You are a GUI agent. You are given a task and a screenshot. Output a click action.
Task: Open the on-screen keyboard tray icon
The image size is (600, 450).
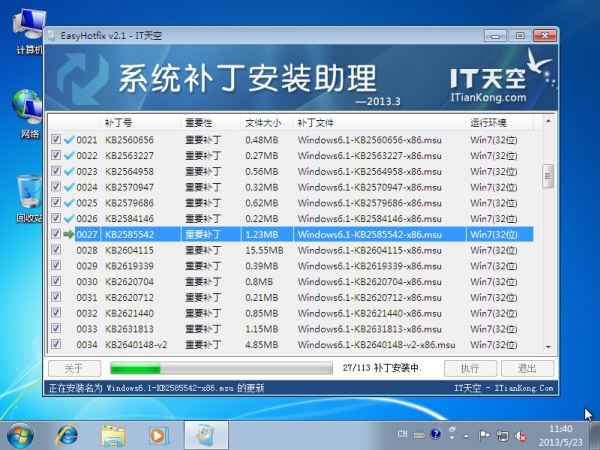tap(419, 435)
